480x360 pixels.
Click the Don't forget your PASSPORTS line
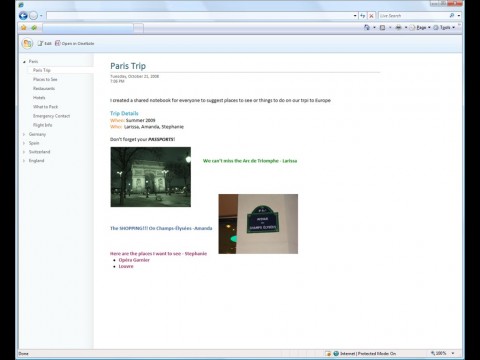coord(142,139)
